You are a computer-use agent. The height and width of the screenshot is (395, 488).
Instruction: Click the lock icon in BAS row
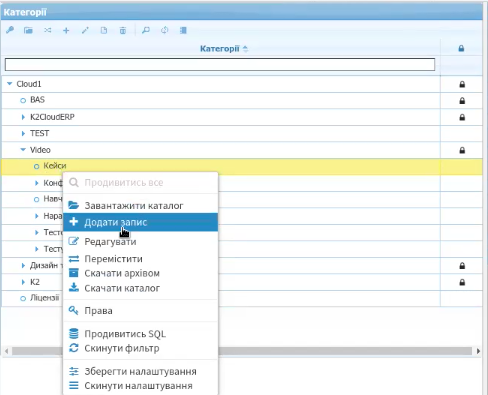click(x=462, y=101)
